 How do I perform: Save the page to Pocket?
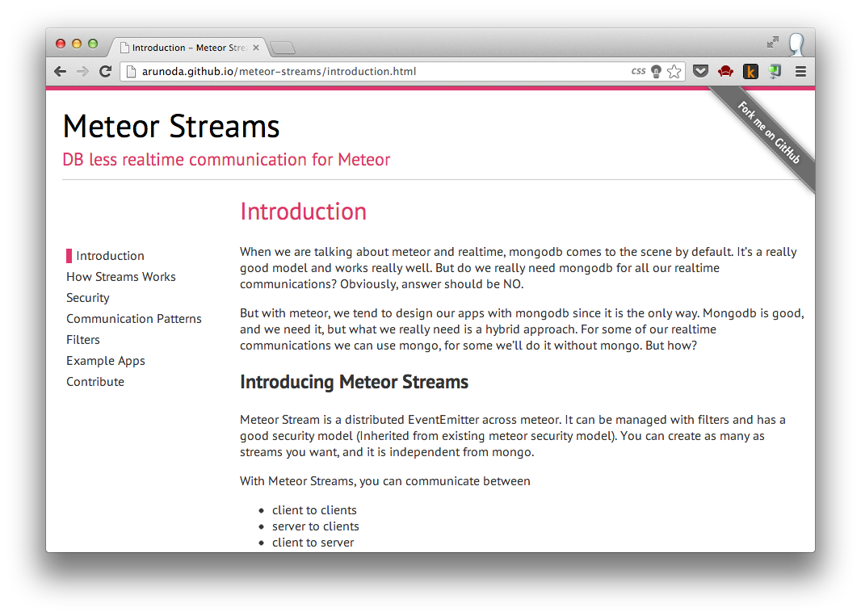coord(700,71)
